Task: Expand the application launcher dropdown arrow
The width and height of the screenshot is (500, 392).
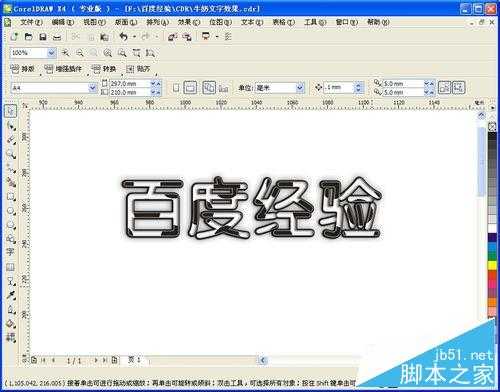Action: click(217, 37)
